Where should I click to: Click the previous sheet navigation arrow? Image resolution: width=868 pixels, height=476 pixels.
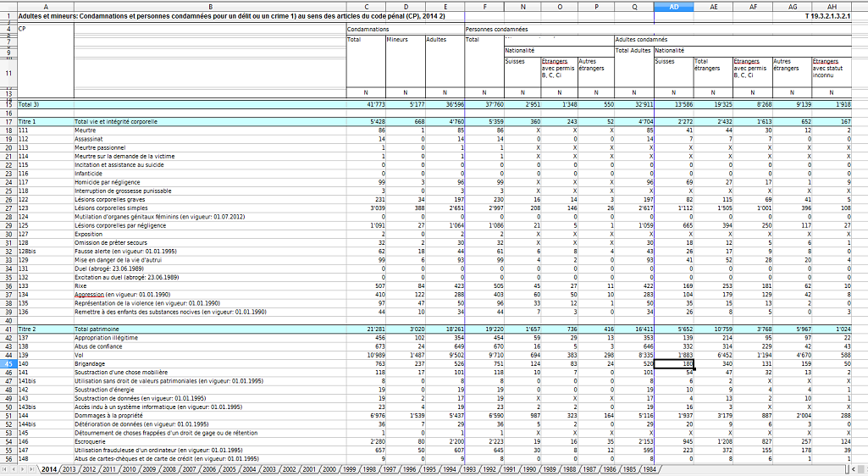(x=14, y=469)
